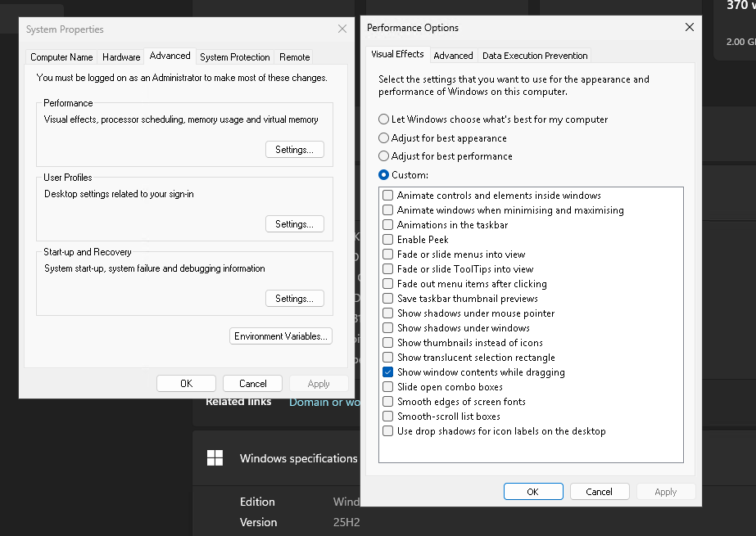Enable 'Animations in the taskbar' checkbox

click(388, 225)
